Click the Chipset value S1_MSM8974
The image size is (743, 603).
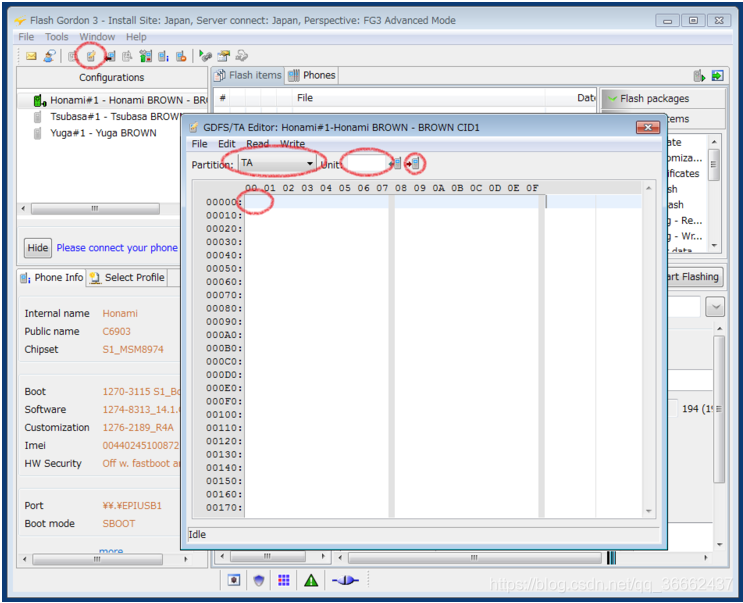pos(133,350)
